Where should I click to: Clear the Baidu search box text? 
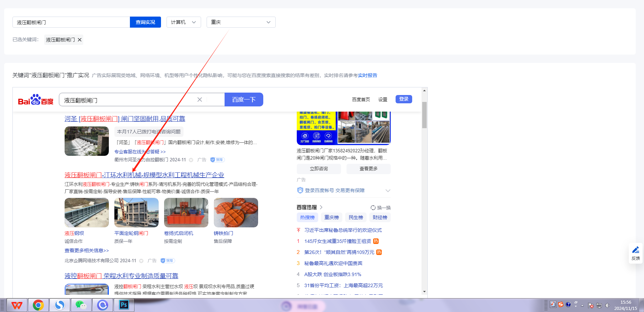point(200,100)
